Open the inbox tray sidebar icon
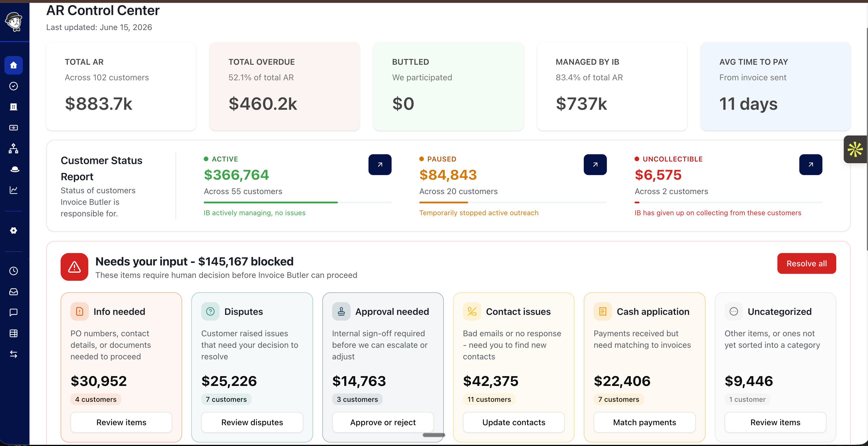Viewport: 868px width, 446px height. pos(14,292)
